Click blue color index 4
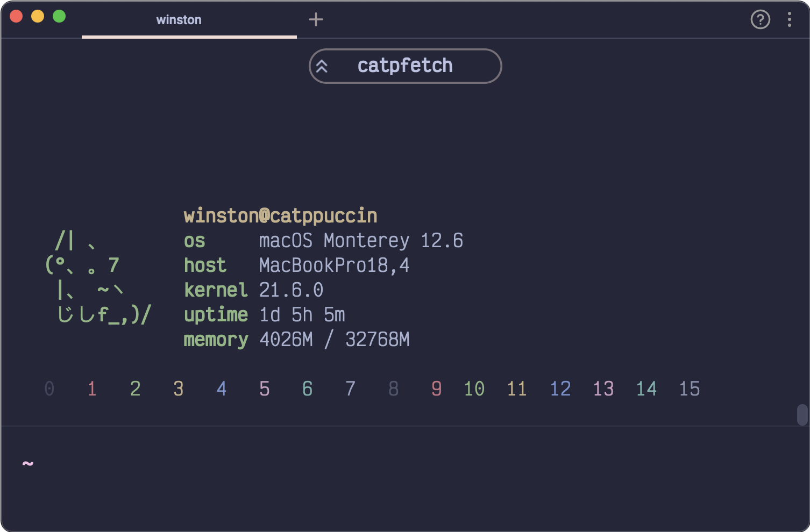The image size is (810, 532). pyautogui.click(x=221, y=389)
